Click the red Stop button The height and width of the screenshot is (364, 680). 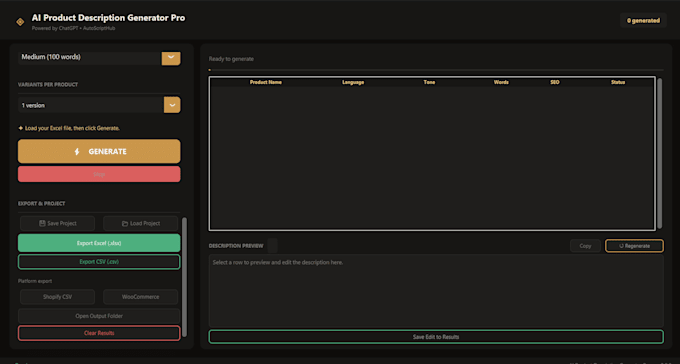click(99, 174)
